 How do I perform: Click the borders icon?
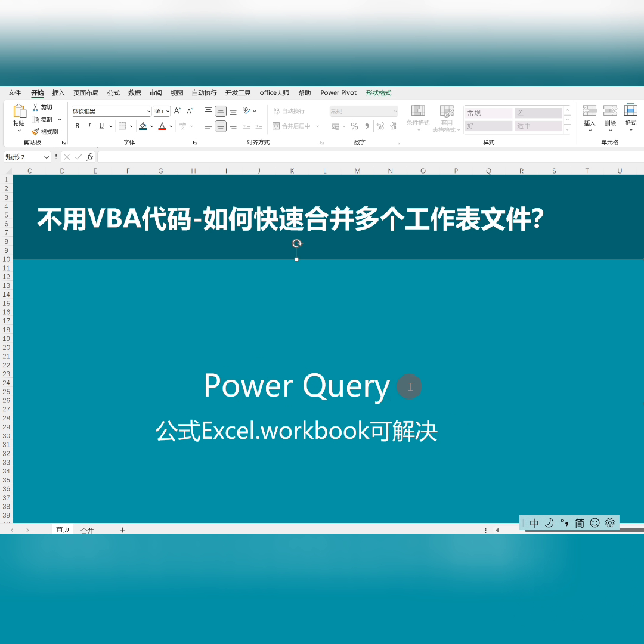[x=122, y=126]
